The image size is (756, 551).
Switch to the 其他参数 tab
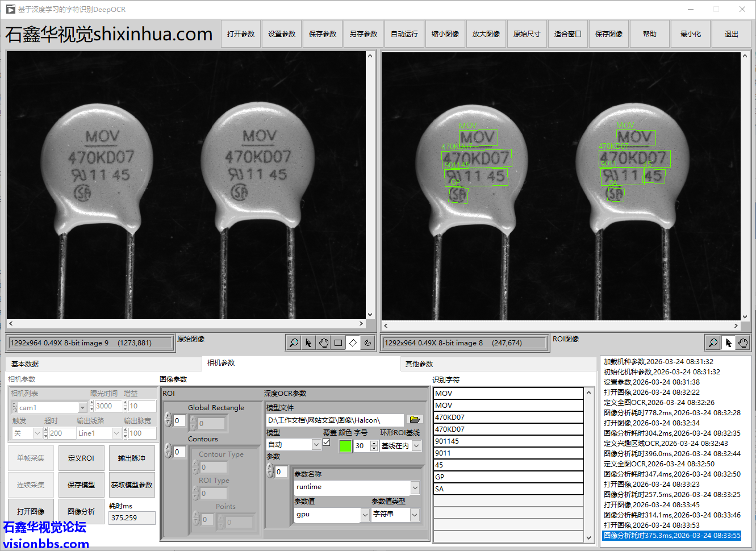point(419,364)
